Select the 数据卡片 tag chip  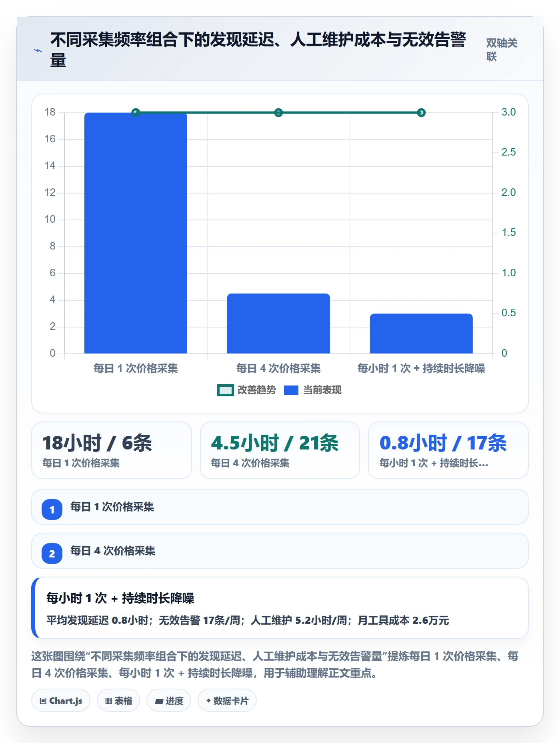coord(227,700)
